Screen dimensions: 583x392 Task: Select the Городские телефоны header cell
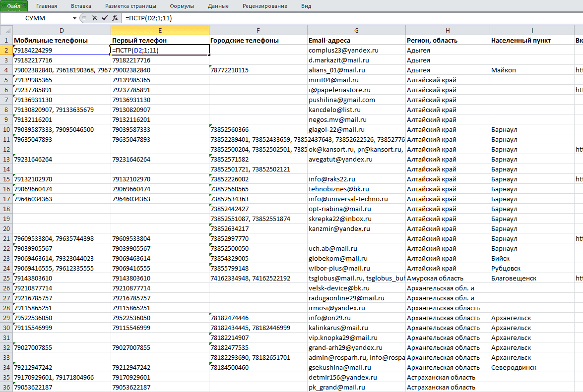pos(258,41)
